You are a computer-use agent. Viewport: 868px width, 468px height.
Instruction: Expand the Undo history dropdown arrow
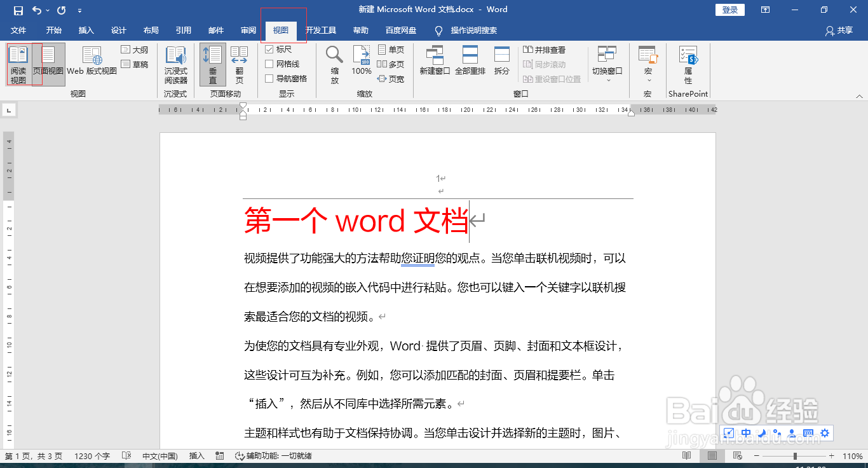(x=48, y=10)
